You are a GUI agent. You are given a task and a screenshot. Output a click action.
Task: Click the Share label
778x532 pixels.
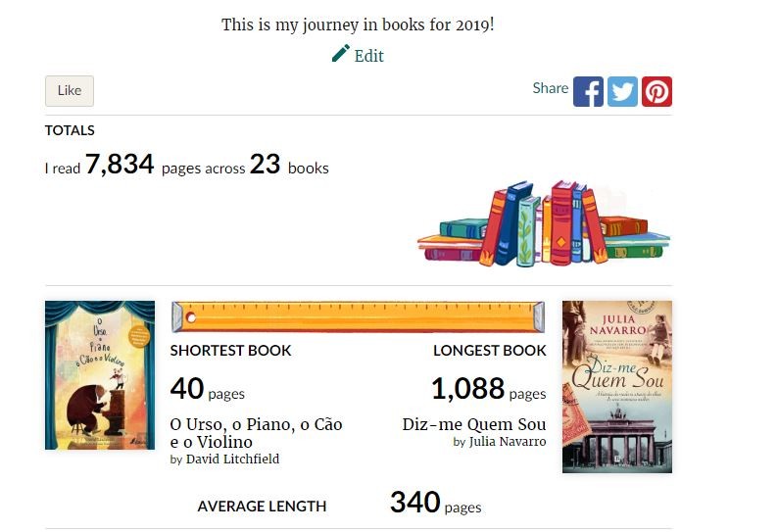click(551, 88)
